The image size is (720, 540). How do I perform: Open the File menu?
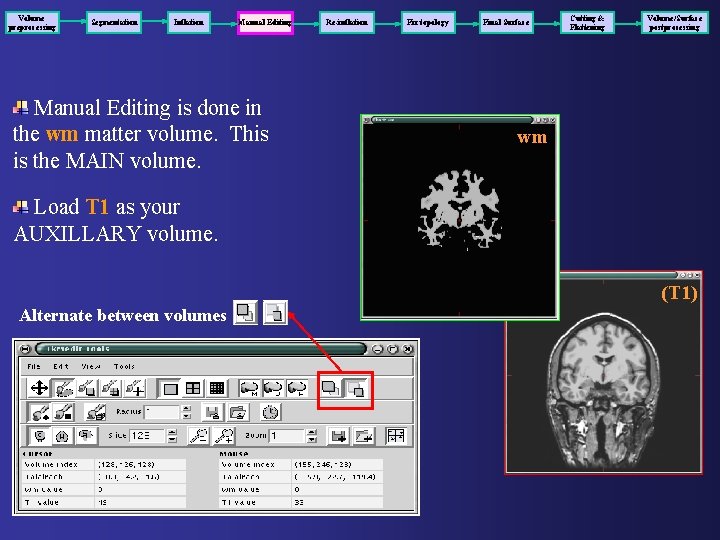click(34, 366)
